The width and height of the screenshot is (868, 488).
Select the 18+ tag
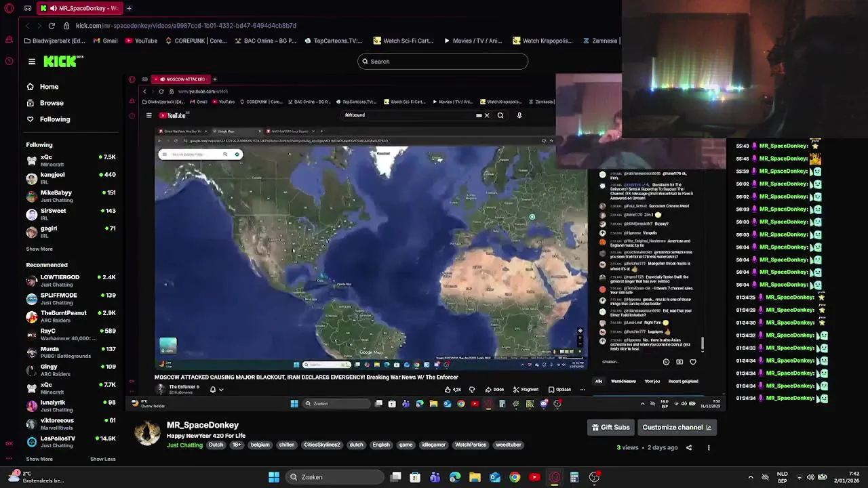(237, 445)
